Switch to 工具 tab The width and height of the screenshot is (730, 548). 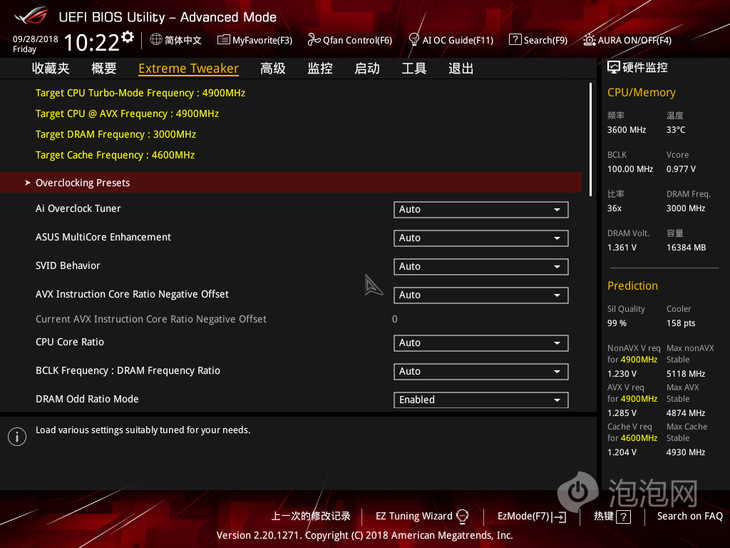point(414,68)
